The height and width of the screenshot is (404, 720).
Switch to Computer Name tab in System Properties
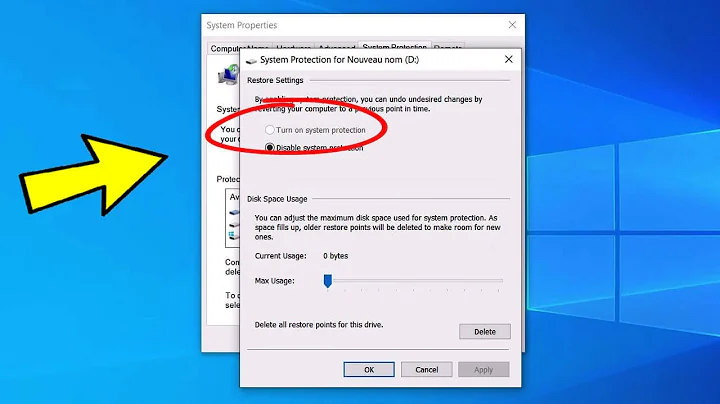pos(239,47)
